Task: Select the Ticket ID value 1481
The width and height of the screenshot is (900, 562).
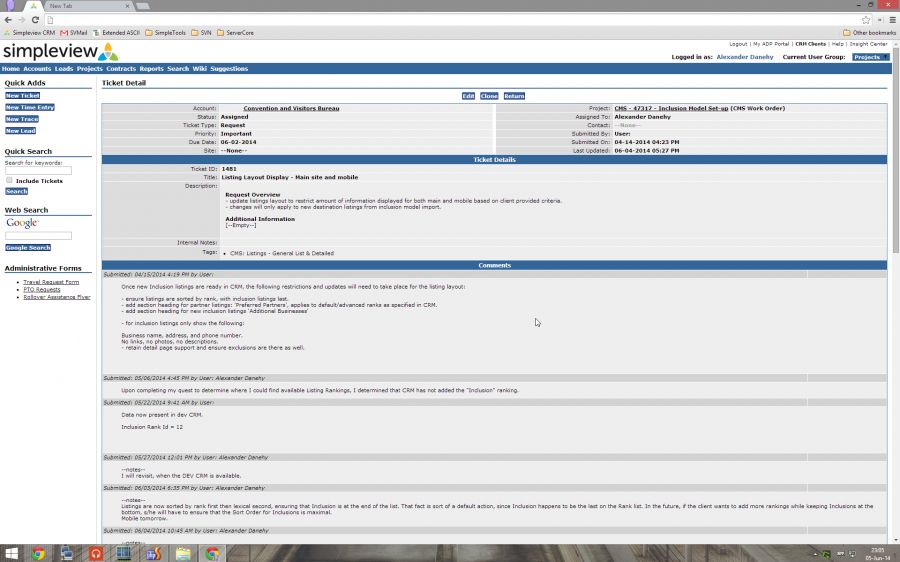Action: click(229, 169)
